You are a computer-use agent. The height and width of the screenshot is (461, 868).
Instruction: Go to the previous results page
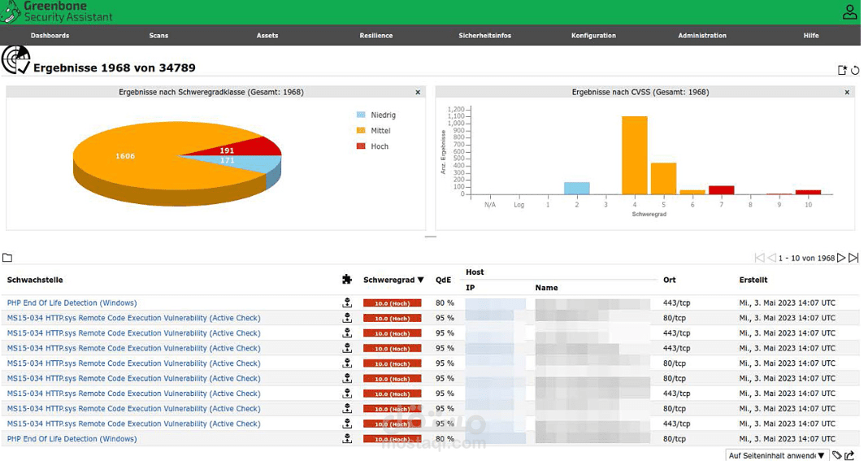pos(771,258)
